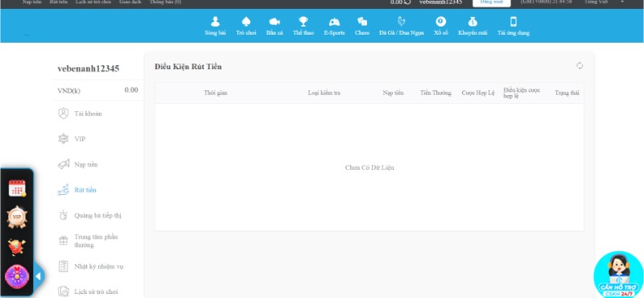
Task: Click the Trung tâm phần thưởng gift icon
Action: (x=64, y=241)
